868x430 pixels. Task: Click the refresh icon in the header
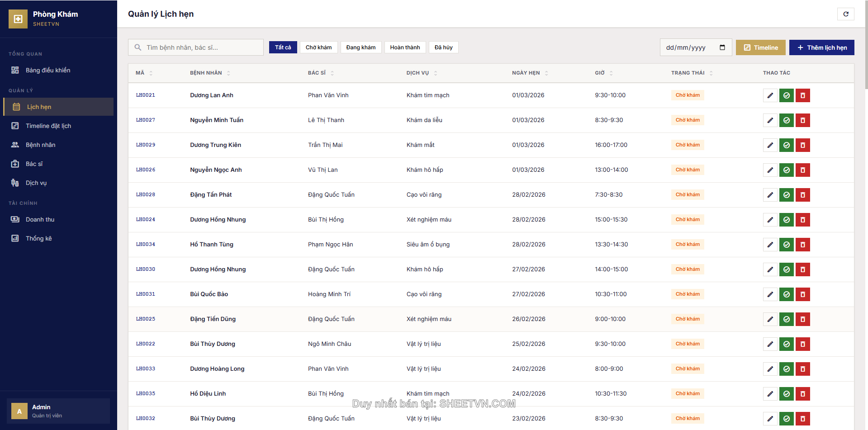tap(845, 14)
